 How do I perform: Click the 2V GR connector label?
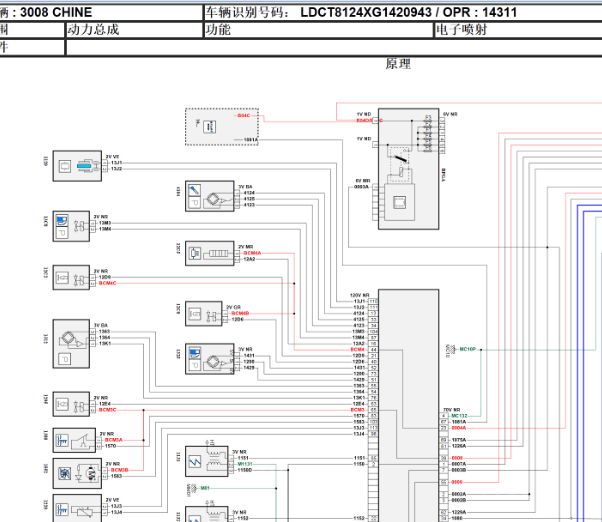(233, 307)
